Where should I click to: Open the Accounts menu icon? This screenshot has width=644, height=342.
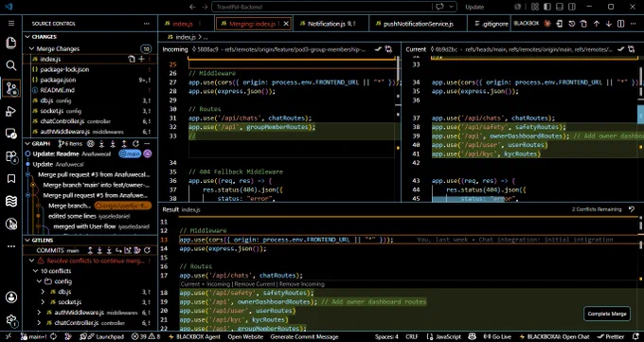click(11, 297)
